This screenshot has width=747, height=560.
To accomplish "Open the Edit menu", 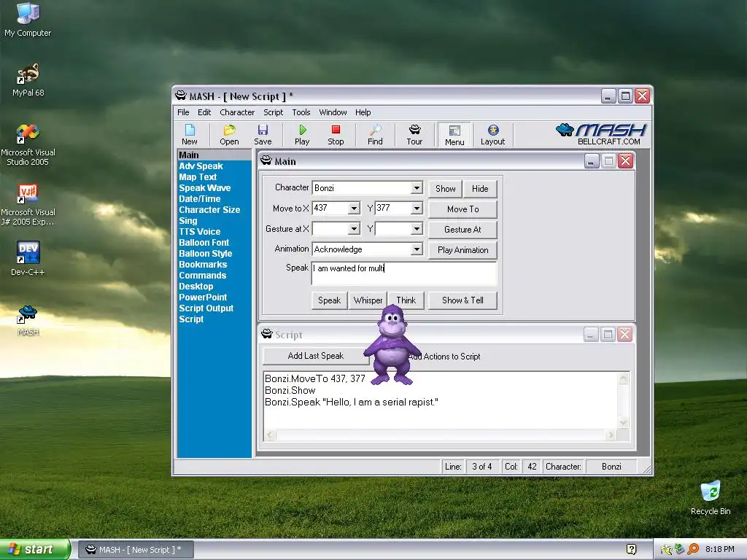I will click(204, 112).
